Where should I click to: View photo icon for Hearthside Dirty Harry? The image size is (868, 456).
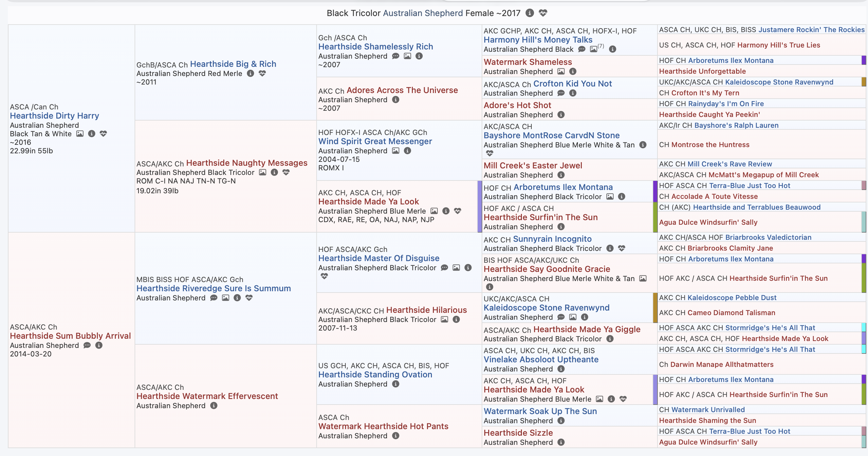(x=80, y=133)
